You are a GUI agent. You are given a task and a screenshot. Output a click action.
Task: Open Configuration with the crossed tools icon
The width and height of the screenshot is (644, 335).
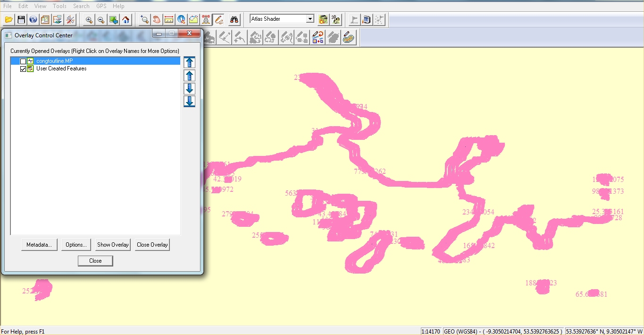(x=70, y=19)
